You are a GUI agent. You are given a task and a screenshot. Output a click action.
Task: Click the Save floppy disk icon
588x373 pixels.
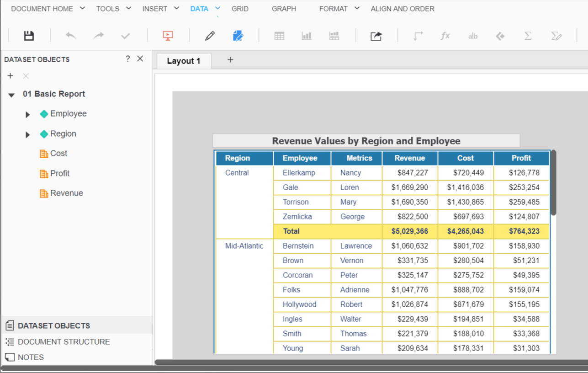[x=29, y=36]
